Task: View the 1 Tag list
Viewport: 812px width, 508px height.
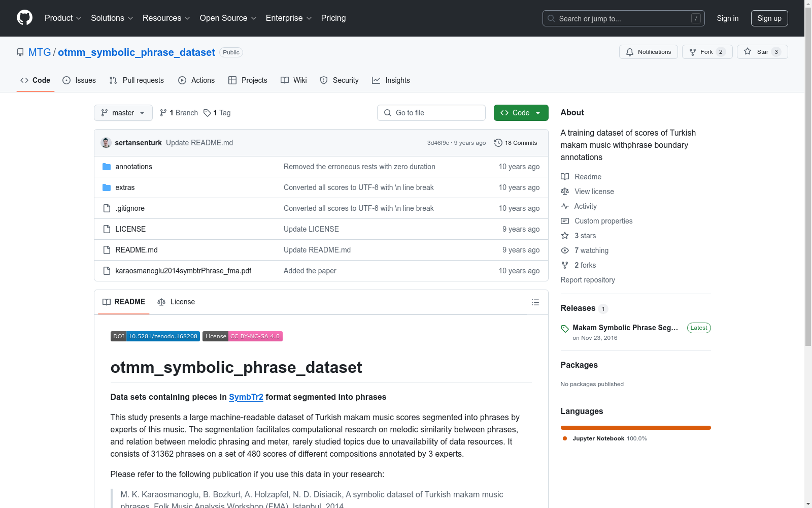Action: pos(217,113)
